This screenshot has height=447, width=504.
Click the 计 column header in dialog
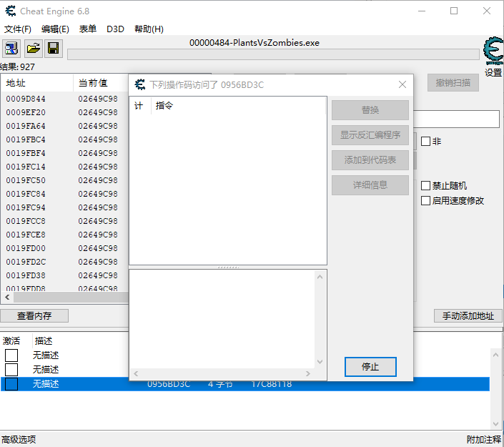tap(139, 105)
